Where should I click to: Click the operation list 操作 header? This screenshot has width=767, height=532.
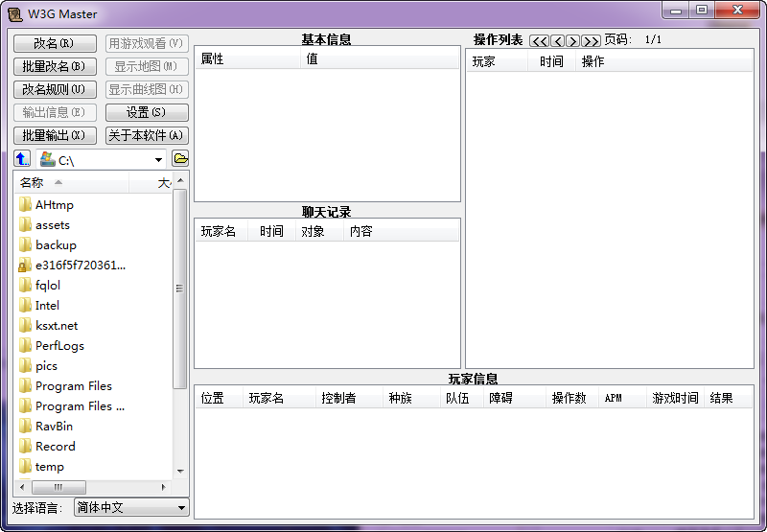(663, 61)
